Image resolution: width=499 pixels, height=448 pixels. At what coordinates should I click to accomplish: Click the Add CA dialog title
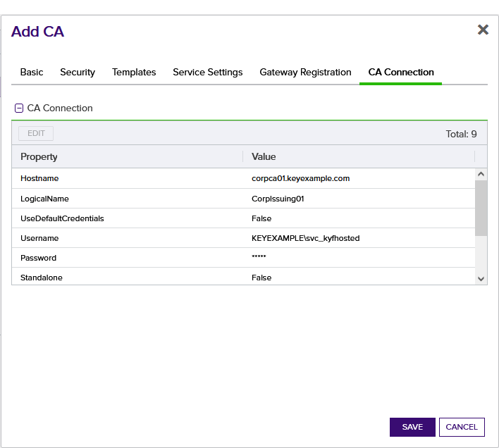(x=37, y=32)
